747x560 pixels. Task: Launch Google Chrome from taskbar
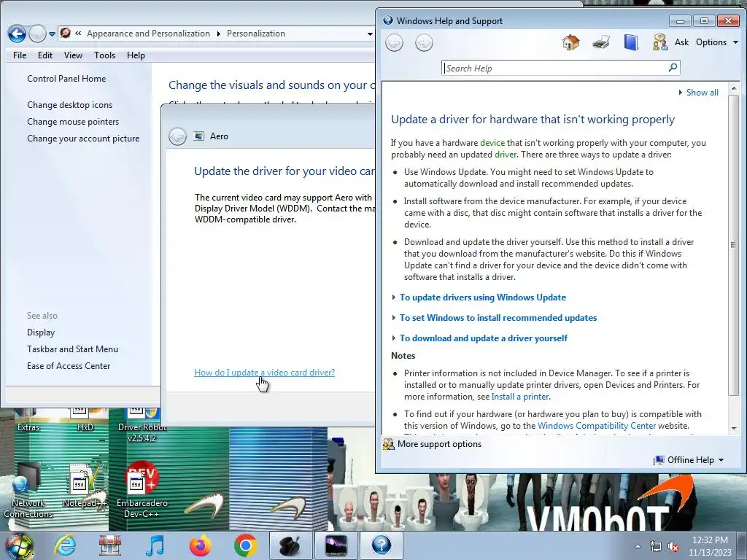[245, 545]
